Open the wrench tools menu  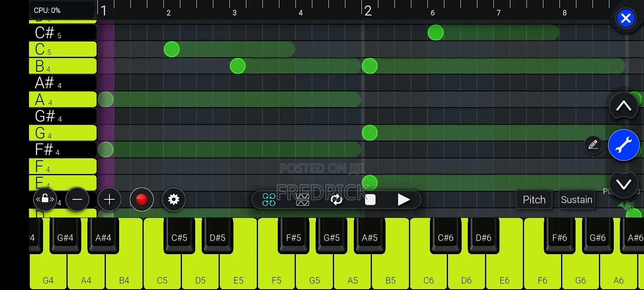623,145
